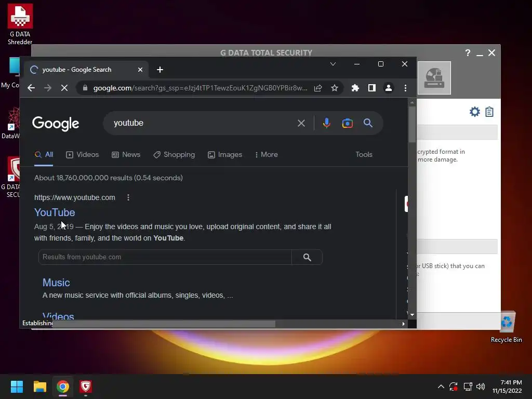
Task: Click the Results from youtube.com search field
Action: [x=165, y=257]
